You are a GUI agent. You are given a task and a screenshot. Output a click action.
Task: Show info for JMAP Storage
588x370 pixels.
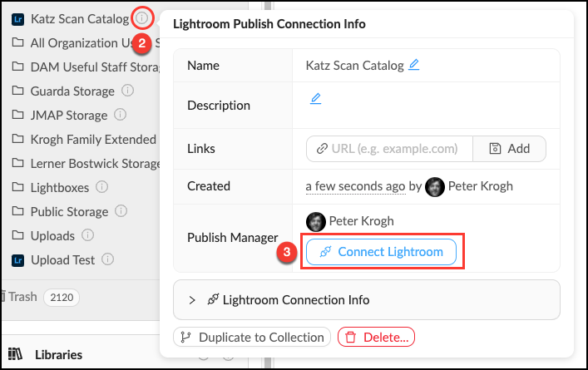click(121, 115)
